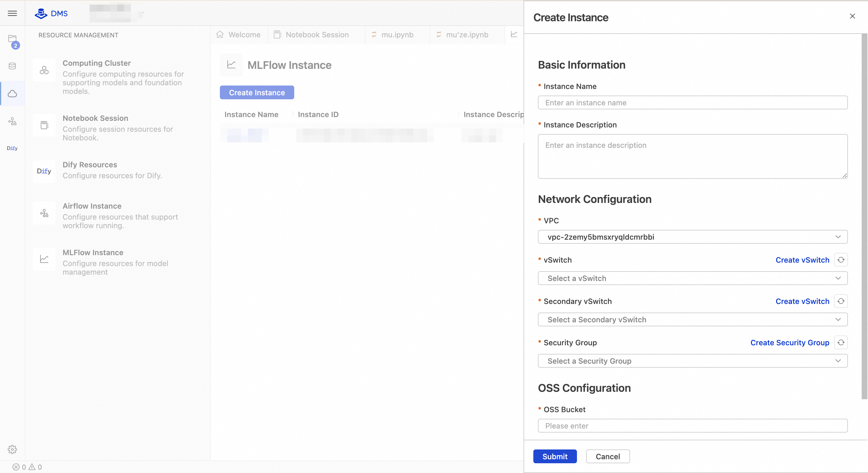Expand the vSwitch selector
868x473 pixels.
pos(692,278)
